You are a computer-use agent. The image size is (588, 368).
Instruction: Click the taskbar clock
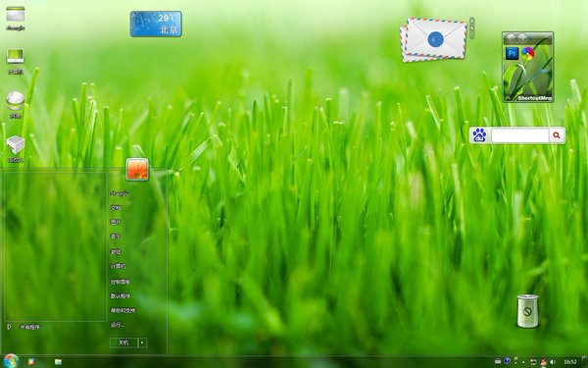click(570, 362)
